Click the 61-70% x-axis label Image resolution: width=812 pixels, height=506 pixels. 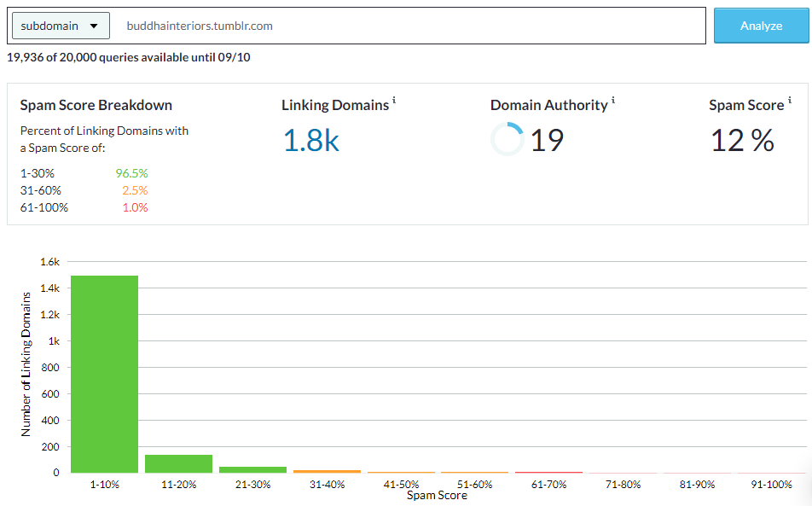549,485
